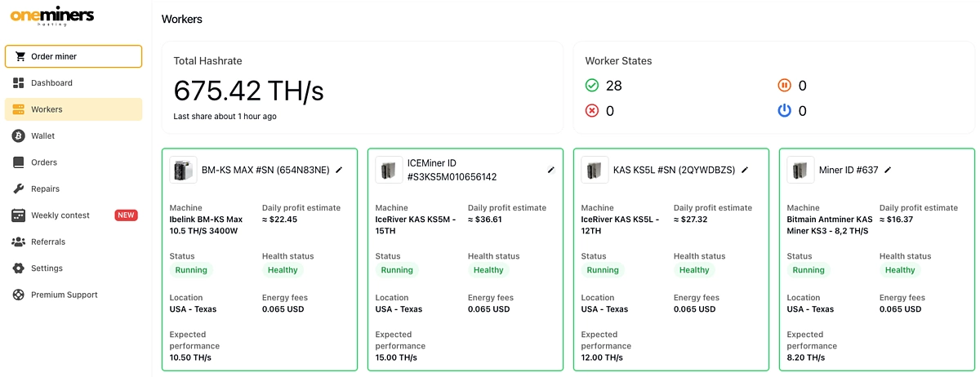Click the NEW badge on Weekly contest
The image size is (980, 377).
click(126, 215)
